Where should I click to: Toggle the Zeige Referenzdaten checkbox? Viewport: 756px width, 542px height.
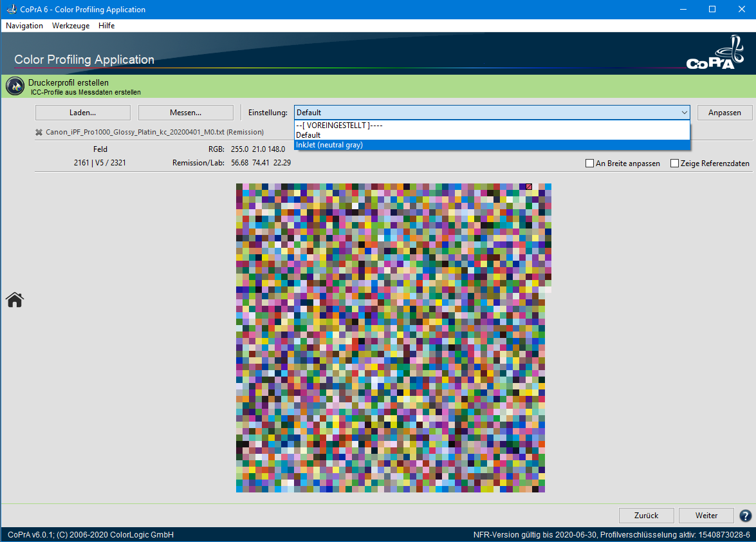[x=674, y=164]
